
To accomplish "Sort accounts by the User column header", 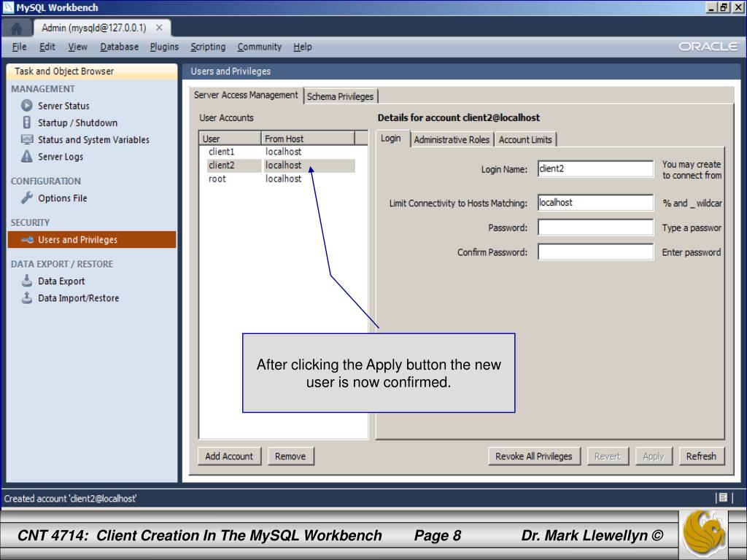I will pyautogui.click(x=230, y=139).
